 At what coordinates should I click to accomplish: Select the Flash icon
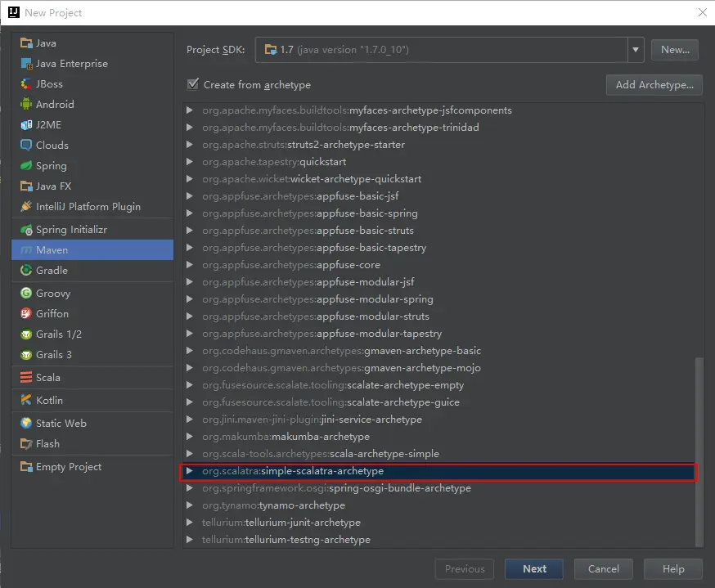pos(26,444)
